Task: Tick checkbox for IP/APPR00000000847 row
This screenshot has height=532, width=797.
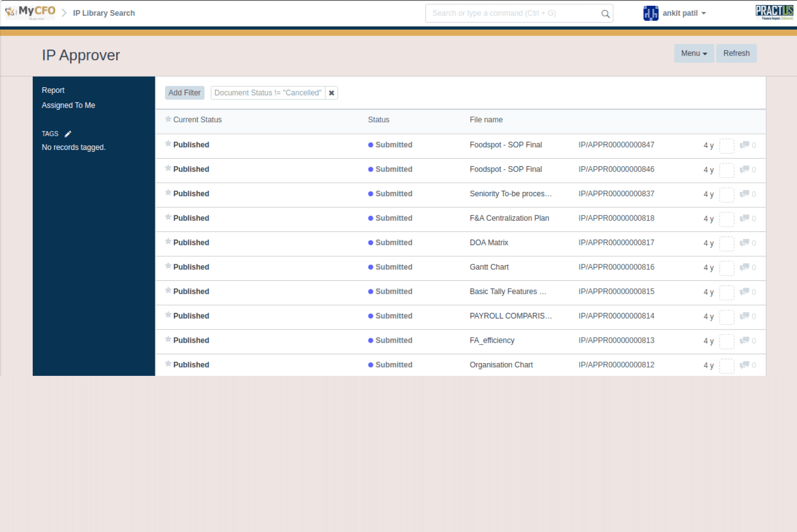Action: (726, 146)
